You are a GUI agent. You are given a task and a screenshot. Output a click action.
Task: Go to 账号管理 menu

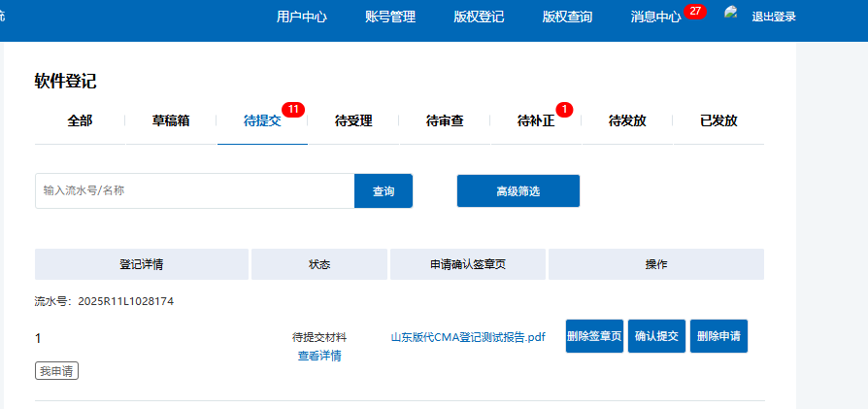[390, 17]
